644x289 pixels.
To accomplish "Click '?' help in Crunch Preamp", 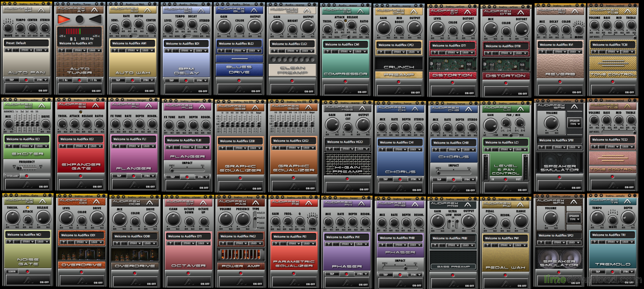I will [x=381, y=52].
